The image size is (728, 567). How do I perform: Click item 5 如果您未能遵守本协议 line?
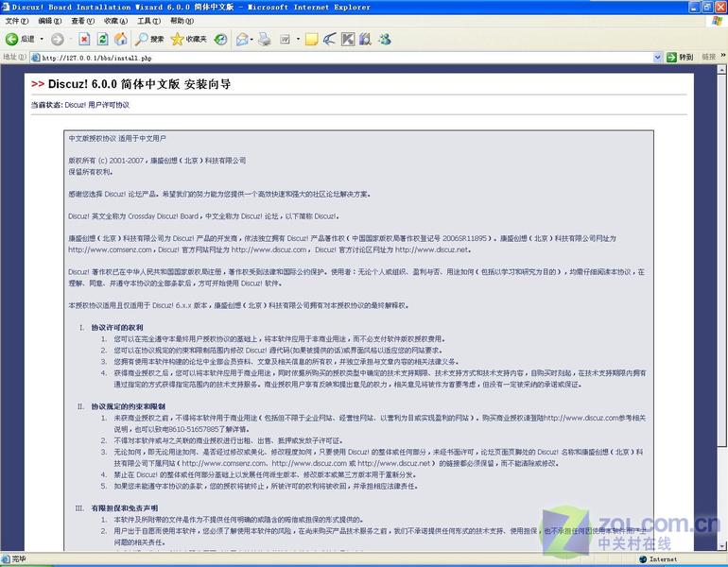point(267,487)
